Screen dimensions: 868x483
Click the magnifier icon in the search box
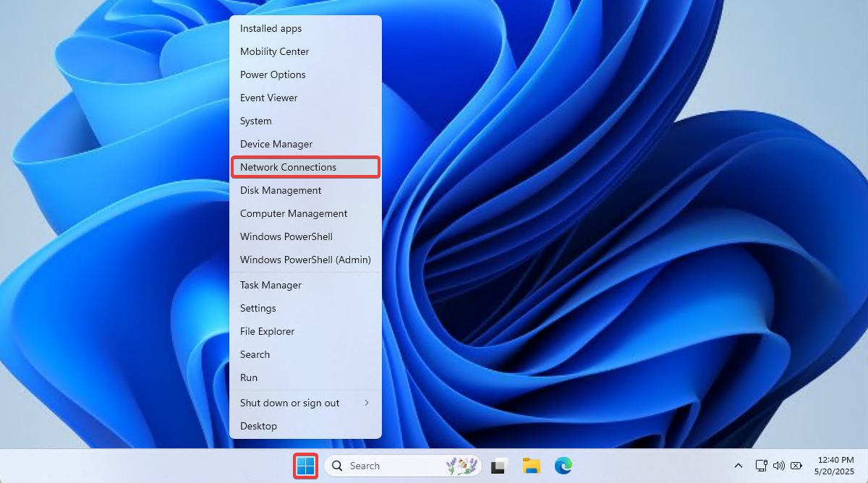[338, 466]
